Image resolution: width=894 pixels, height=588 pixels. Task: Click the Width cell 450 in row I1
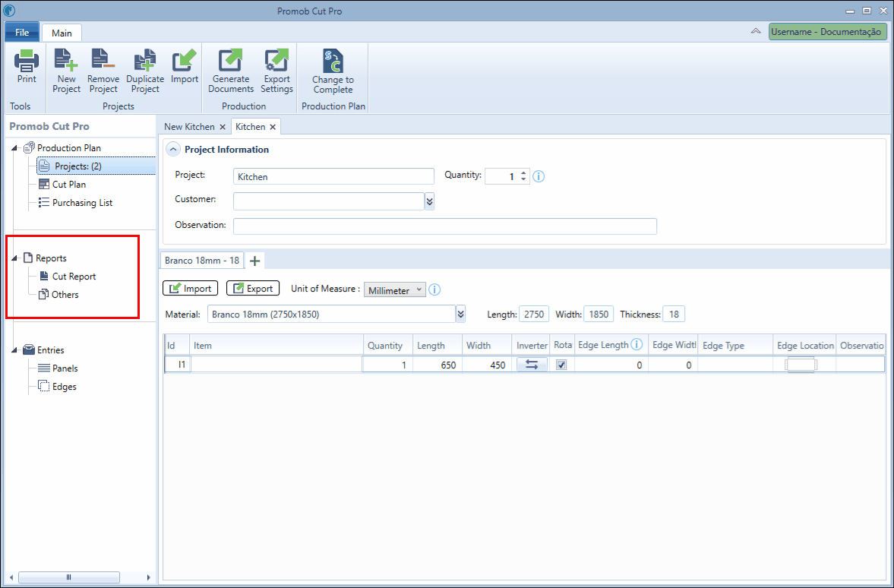click(486, 365)
